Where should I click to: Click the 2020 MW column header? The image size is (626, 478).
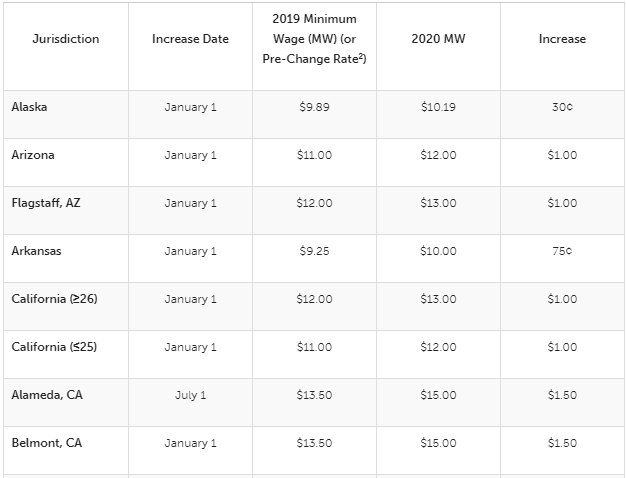pyautogui.click(x=438, y=39)
